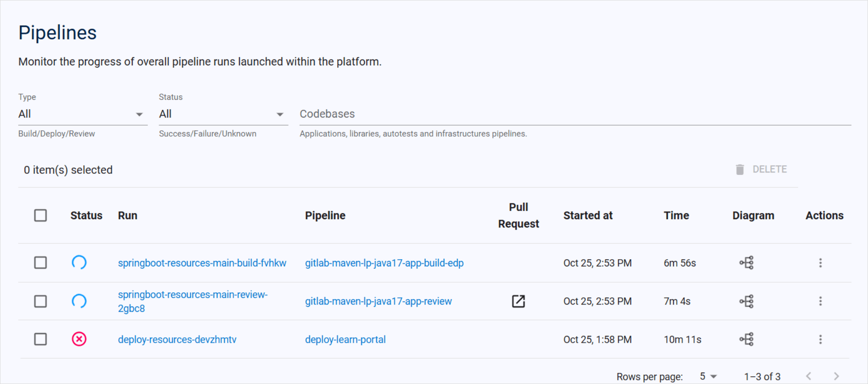The image size is (868, 384).
Task: Expand the Type filter dropdown
Action: (82, 114)
